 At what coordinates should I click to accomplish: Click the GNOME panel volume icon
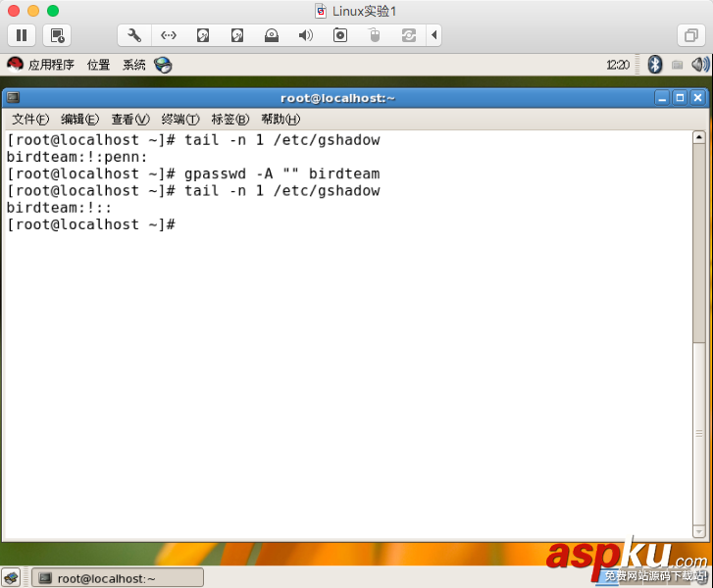(x=700, y=65)
